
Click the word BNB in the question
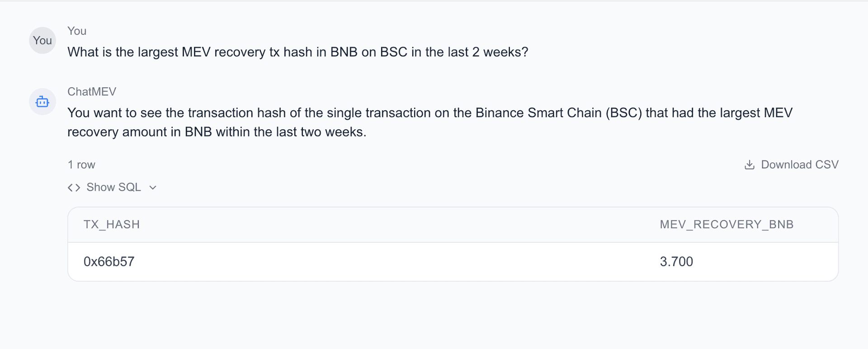click(344, 52)
